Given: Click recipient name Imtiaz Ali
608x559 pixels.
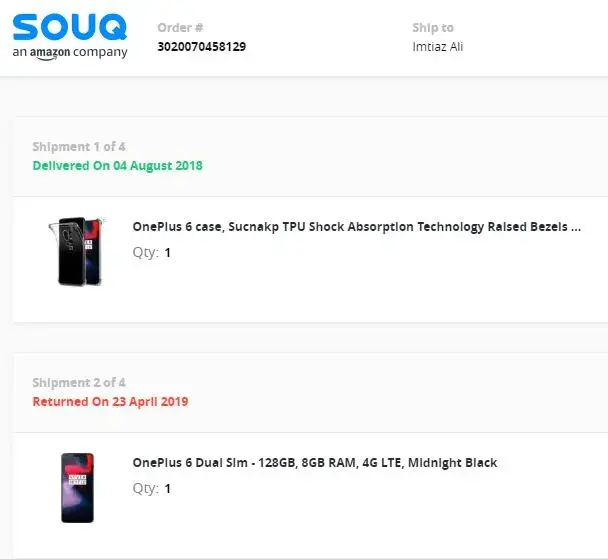Looking at the screenshot, I should pyautogui.click(x=437, y=47).
